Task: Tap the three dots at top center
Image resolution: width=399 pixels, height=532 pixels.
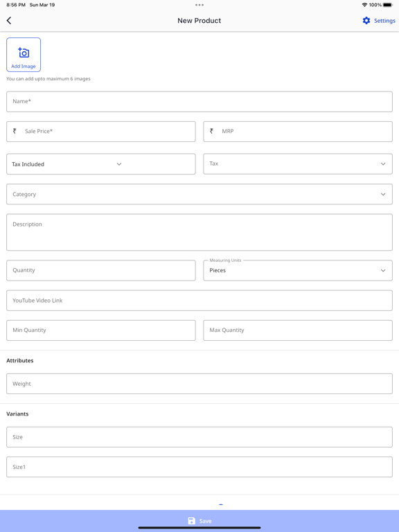Action: tap(199, 5)
